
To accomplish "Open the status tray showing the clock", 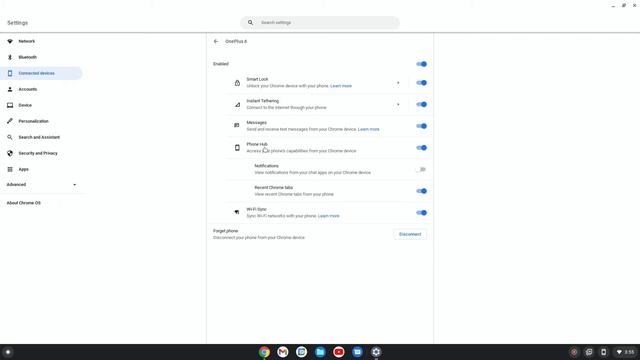I will click(x=625, y=352).
